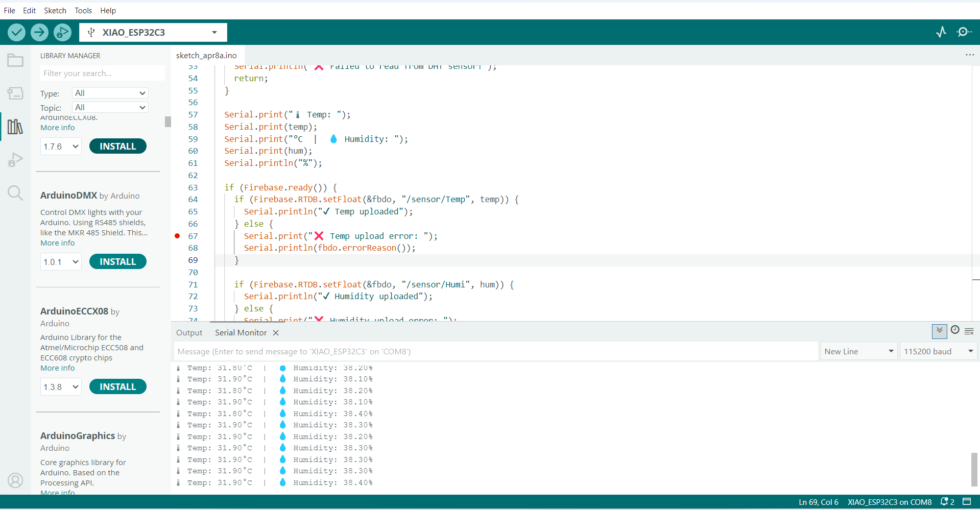Open ArduinoECCX08 version 1.3.8 dropdown
This screenshot has width=980, height=510.
[61, 387]
